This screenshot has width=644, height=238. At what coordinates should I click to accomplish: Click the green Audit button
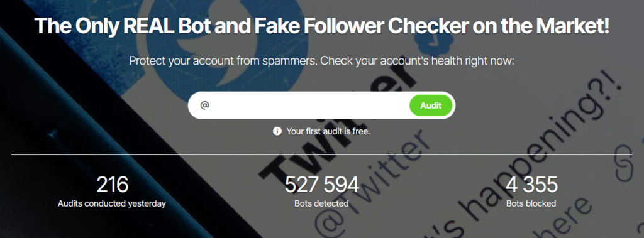pyautogui.click(x=430, y=105)
